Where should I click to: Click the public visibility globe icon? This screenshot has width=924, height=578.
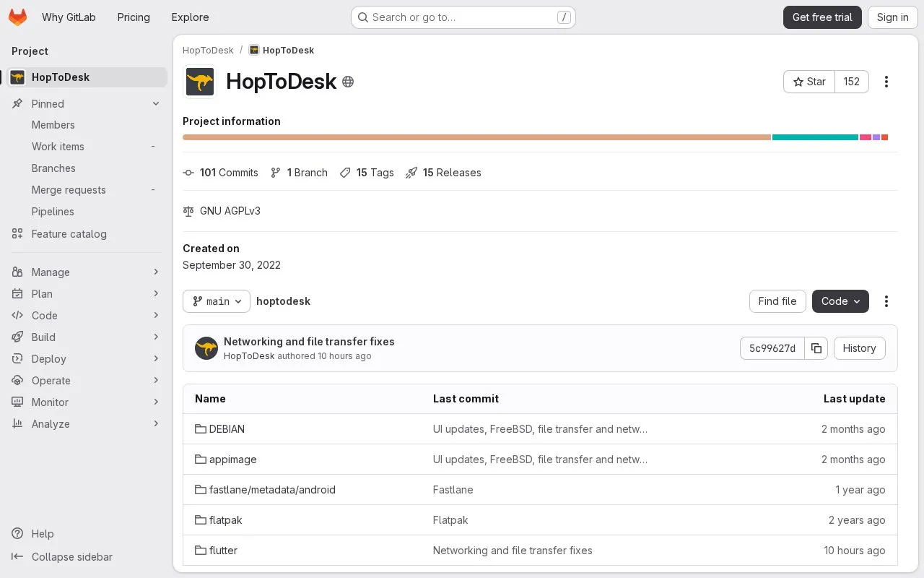click(348, 82)
